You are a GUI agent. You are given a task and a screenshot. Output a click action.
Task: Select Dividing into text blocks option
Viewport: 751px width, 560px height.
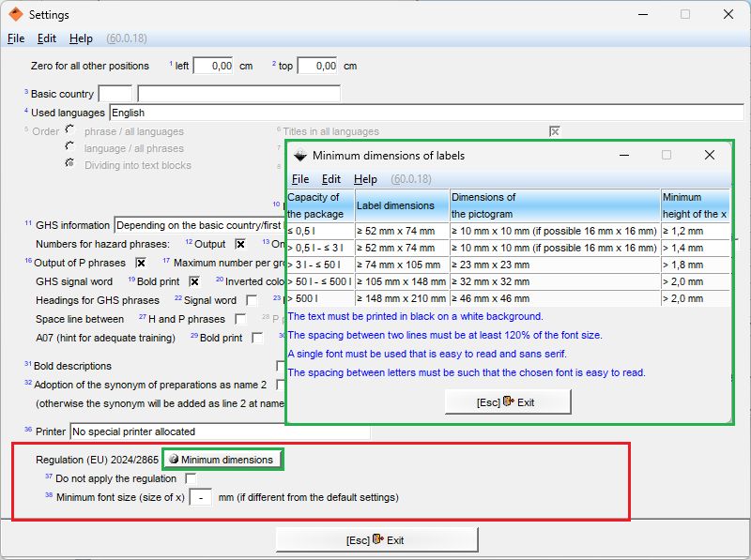pos(69,163)
